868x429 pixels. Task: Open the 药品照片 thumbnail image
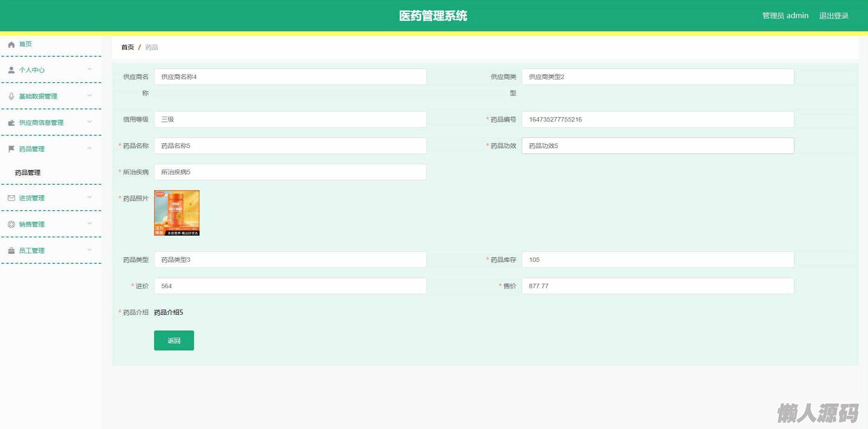pyautogui.click(x=177, y=213)
